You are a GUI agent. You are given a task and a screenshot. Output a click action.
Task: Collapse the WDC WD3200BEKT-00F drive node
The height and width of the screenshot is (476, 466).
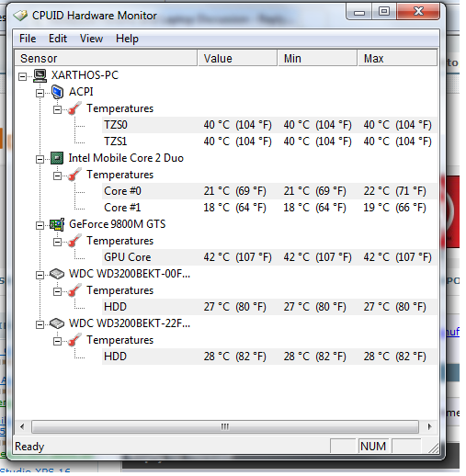(40, 275)
